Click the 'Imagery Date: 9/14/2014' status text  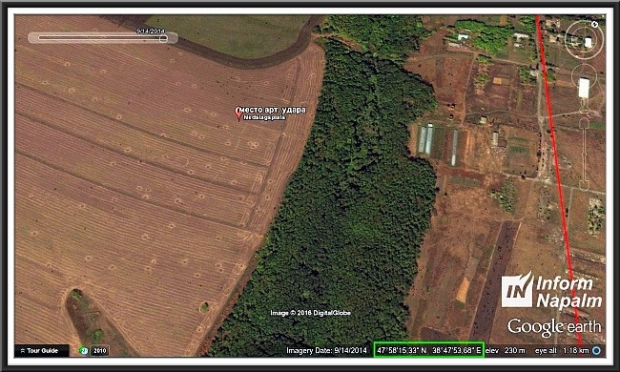pyautogui.click(x=327, y=351)
